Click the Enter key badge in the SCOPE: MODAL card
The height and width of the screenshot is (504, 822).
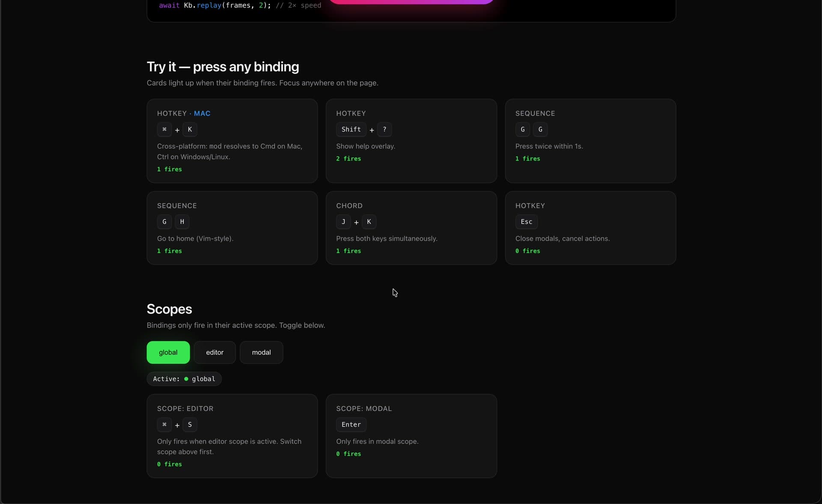[351, 425]
